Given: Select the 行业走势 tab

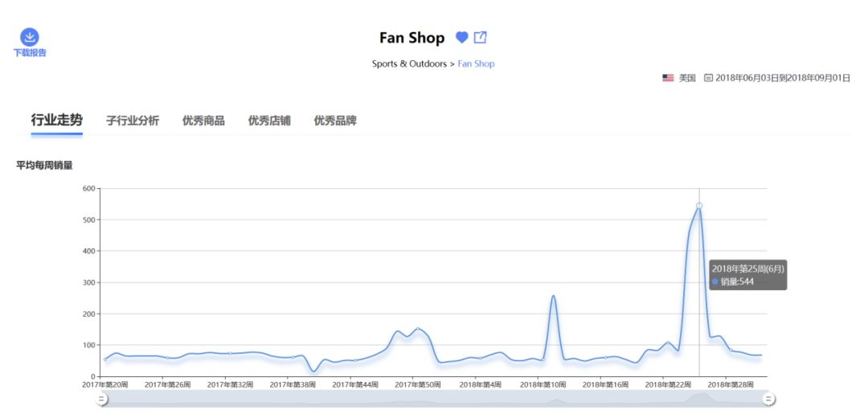Looking at the screenshot, I should click(x=56, y=120).
